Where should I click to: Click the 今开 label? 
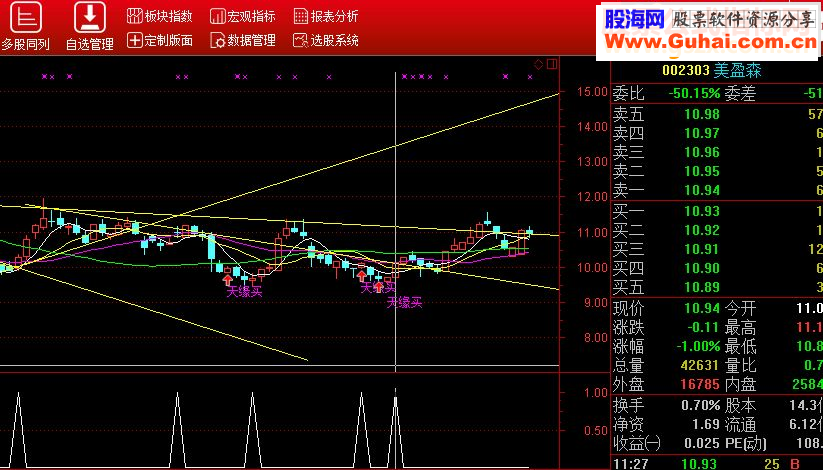[x=740, y=308]
